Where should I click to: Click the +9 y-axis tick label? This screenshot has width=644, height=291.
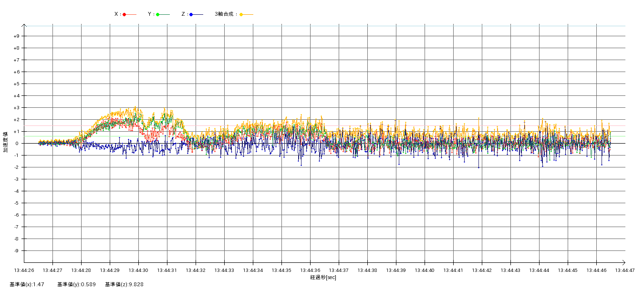point(16,36)
